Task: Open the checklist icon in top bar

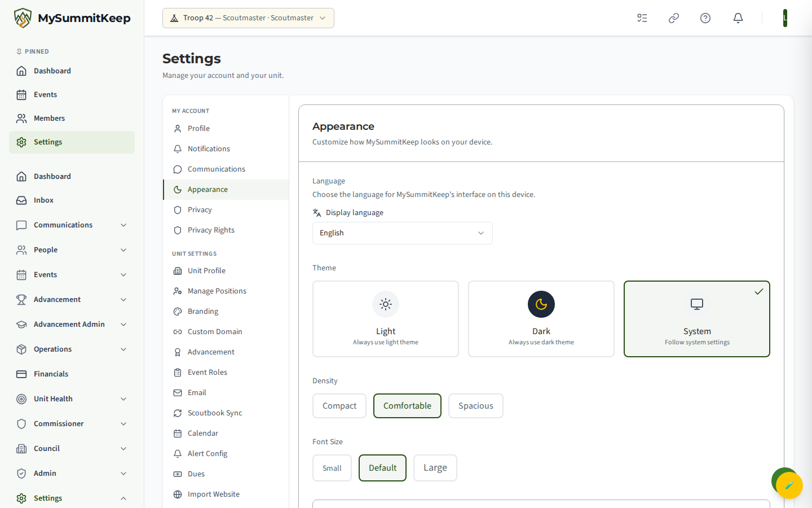Action: coord(642,18)
